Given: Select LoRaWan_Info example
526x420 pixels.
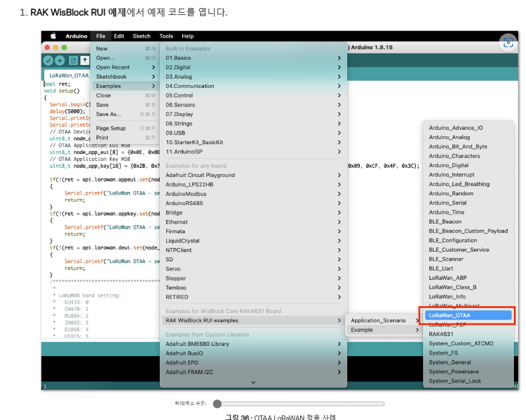Looking at the screenshot, I should tap(469, 297).
